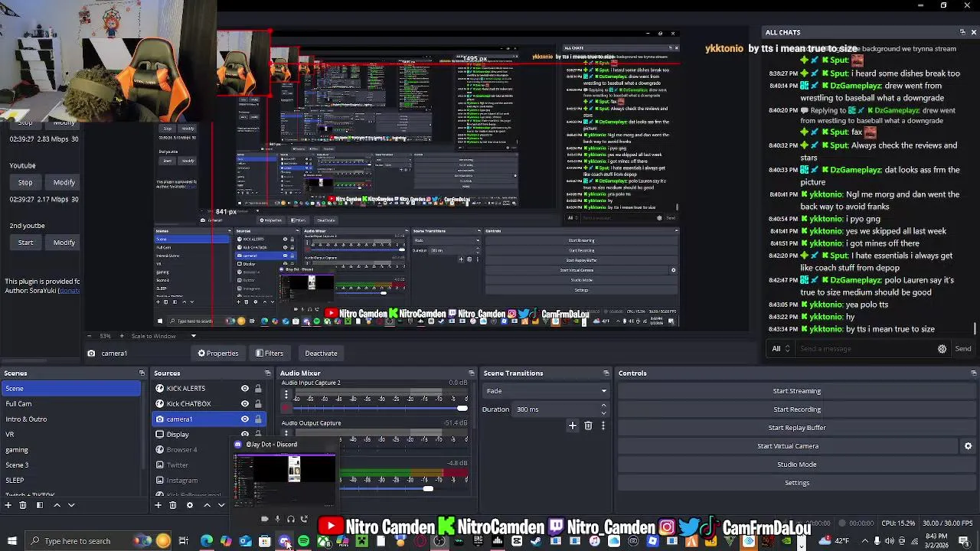The image size is (980, 551).
Task: Open Microsoft Edge from the taskbar
Action: click(x=207, y=541)
